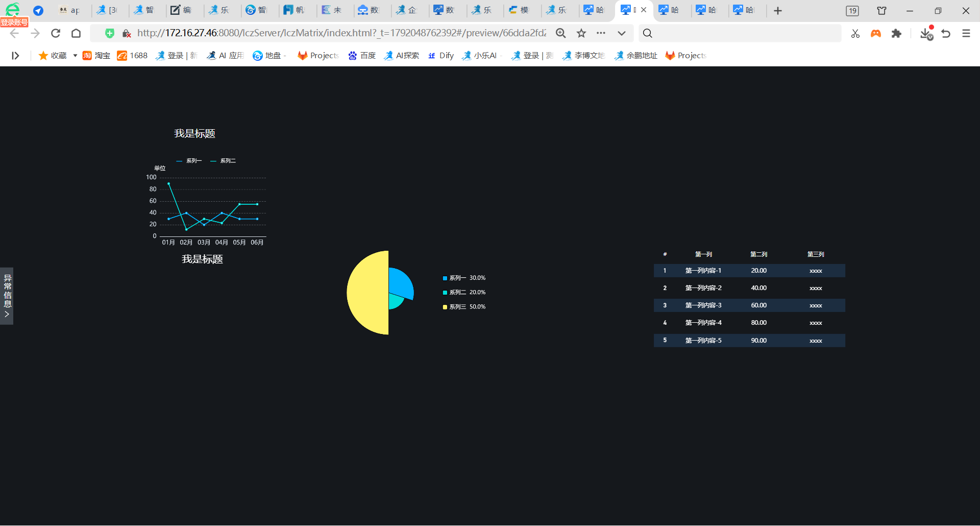
Task: Open the 1688 bookmark
Action: [x=132, y=56]
